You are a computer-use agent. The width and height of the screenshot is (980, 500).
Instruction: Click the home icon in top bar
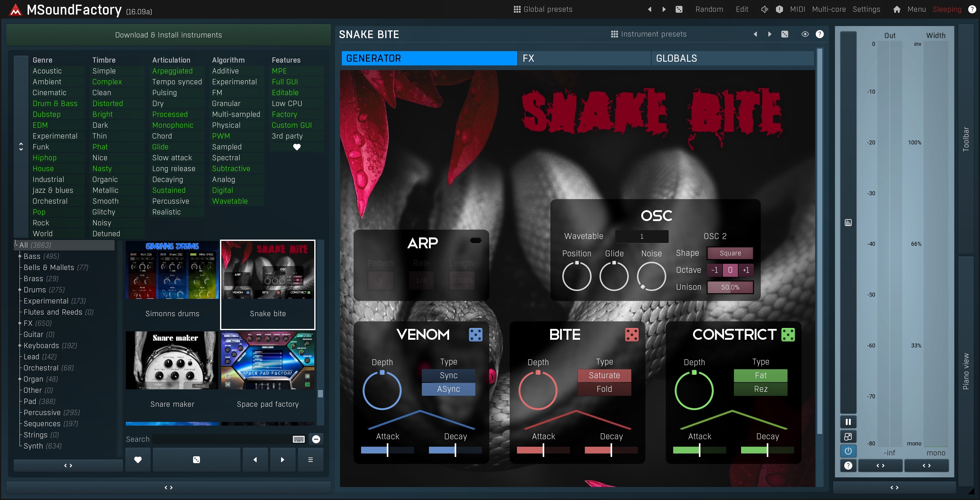pyautogui.click(x=897, y=9)
